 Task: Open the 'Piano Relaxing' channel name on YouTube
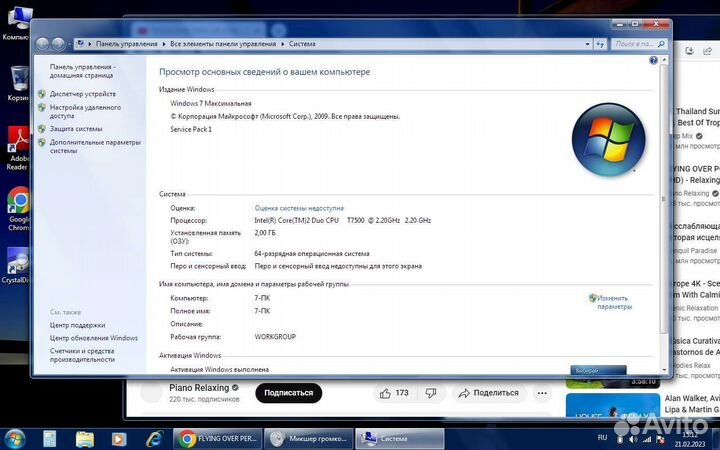[x=199, y=388]
